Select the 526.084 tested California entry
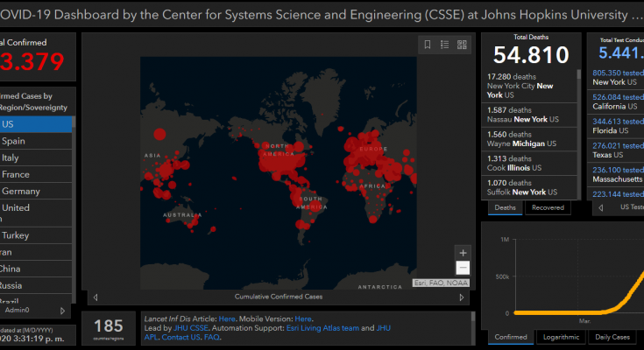This screenshot has width=644, height=350. [618, 101]
